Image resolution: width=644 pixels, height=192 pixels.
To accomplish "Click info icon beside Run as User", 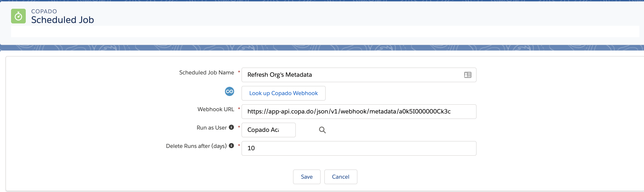I will [x=232, y=127].
